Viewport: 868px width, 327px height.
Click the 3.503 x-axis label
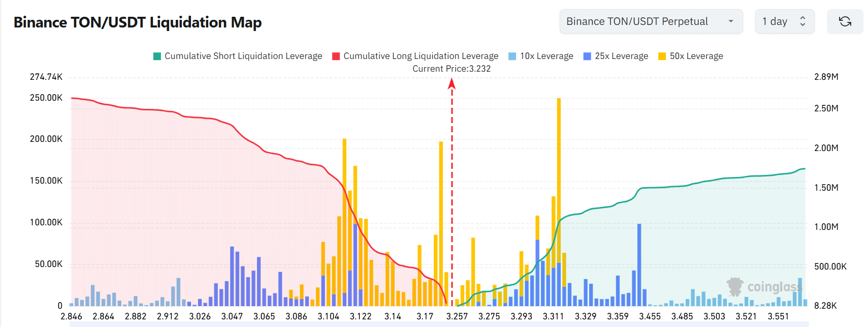(x=714, y=316)
